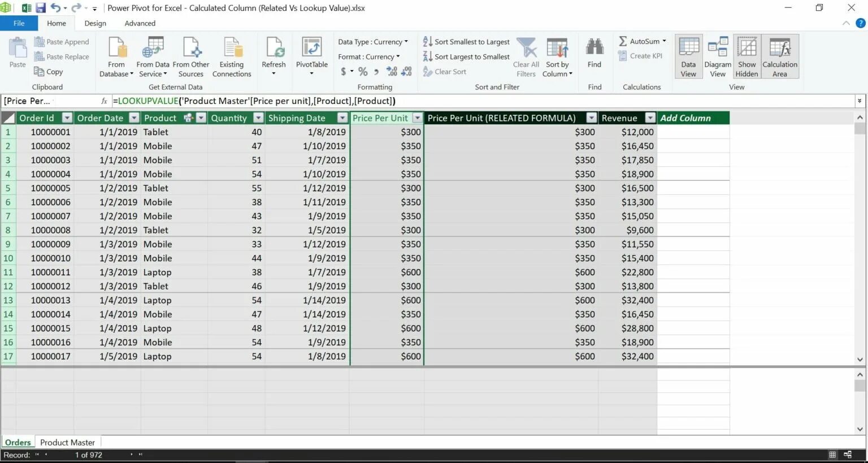Screen dimensions: 868x463
Task: Open Format Currency dropdown
Action: [x=369, y=57]
